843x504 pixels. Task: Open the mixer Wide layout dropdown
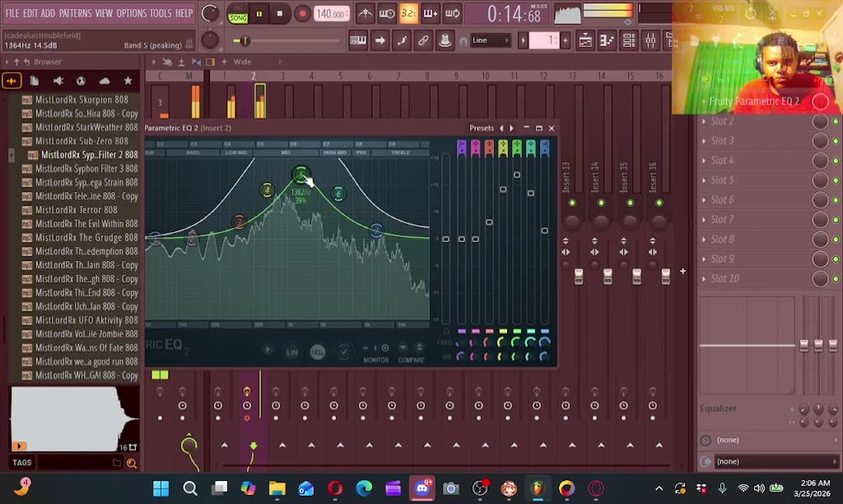242,62
